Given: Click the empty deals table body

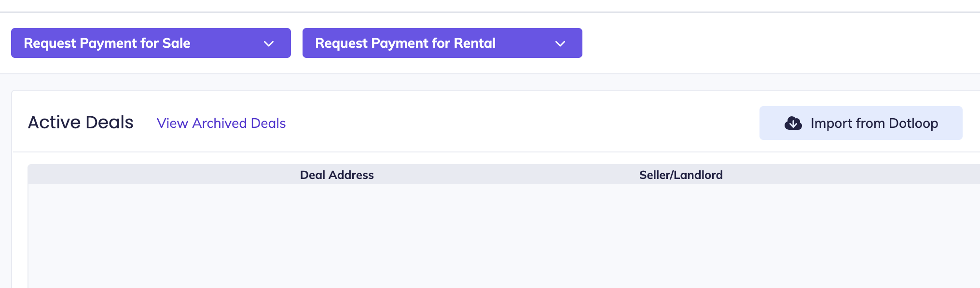Looking at the screenshot, I should [502, 236].
